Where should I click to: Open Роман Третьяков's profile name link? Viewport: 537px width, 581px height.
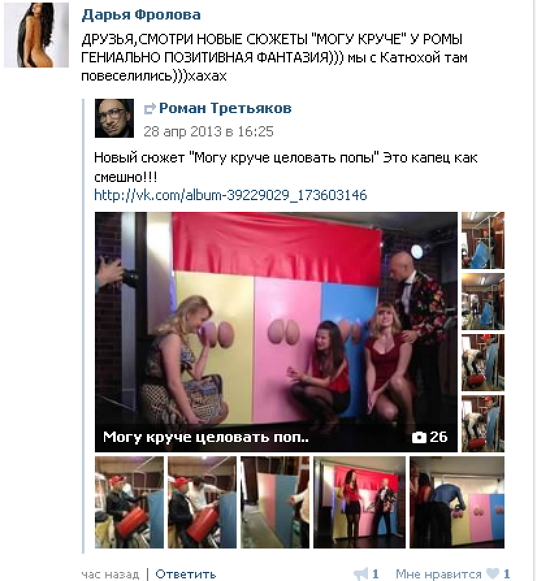225,108
